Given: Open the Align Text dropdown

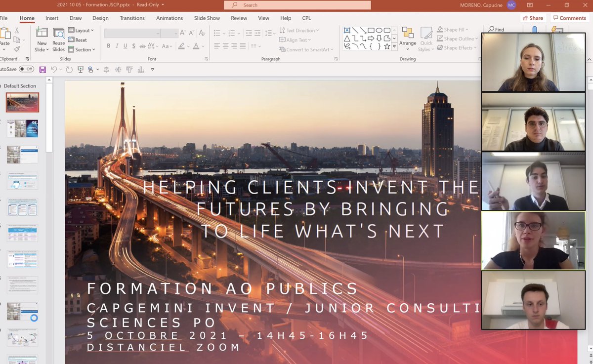Looking at the screenshot, I should click(x=295, y=40).
